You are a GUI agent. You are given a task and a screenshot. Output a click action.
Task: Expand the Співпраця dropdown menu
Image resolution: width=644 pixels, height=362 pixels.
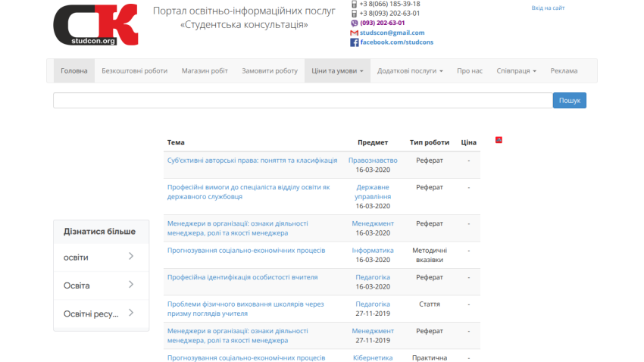[516, 70]
